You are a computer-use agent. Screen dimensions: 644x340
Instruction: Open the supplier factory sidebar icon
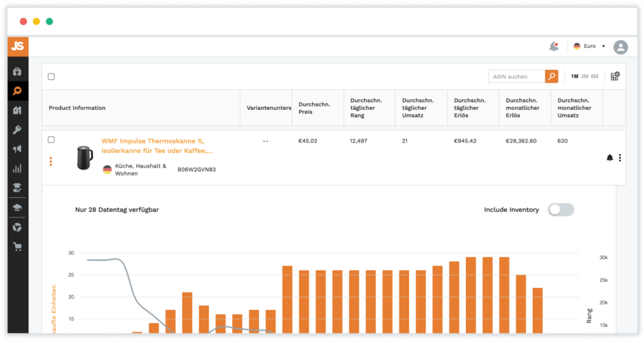click(17, 110)
